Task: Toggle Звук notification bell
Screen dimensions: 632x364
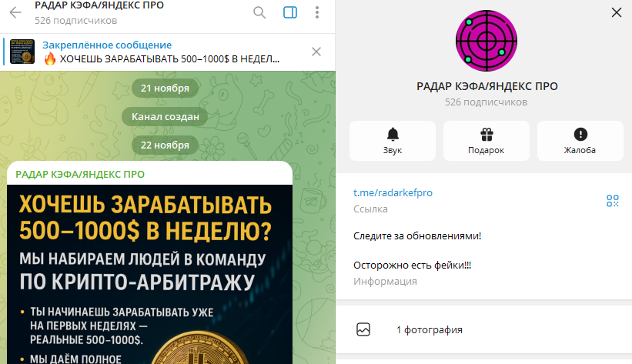Action: (x=393, y=141)
